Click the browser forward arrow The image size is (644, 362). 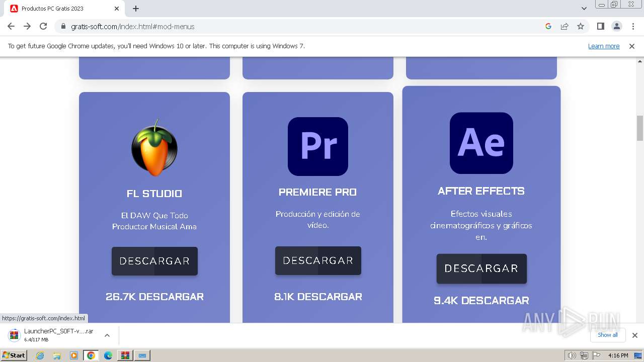[27, 26]
